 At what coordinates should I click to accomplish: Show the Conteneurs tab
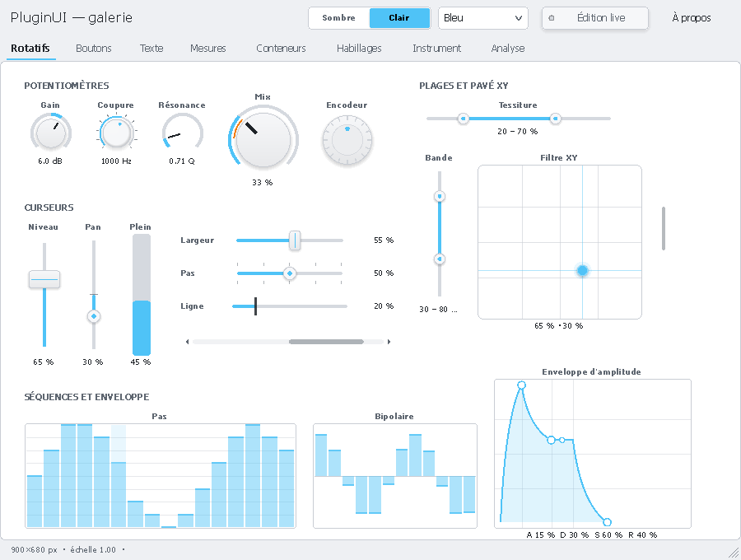pyautogui.click(x=281, y=49)
